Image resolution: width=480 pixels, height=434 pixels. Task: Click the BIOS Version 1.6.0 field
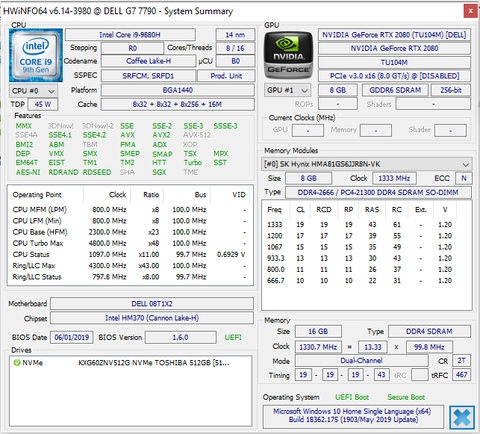coord(181,337)
